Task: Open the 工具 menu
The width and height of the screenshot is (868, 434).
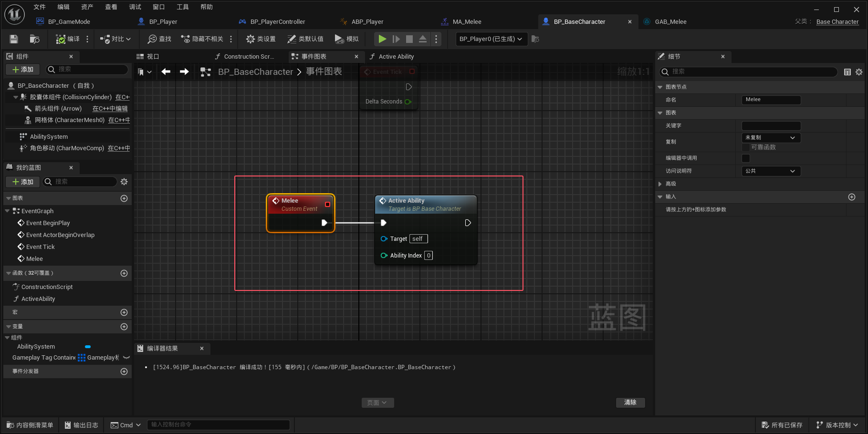Action: 183,7
